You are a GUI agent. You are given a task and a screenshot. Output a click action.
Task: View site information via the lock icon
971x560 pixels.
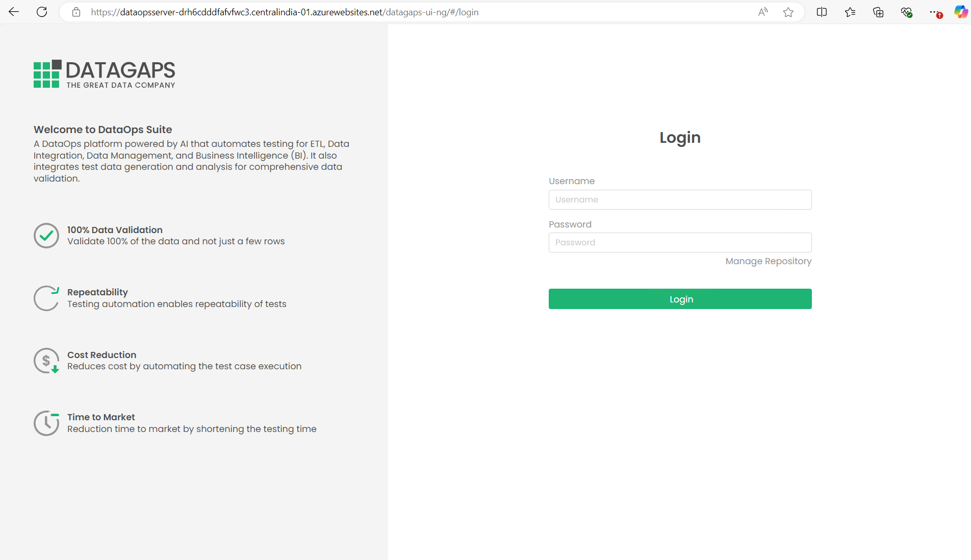point(76,12)
